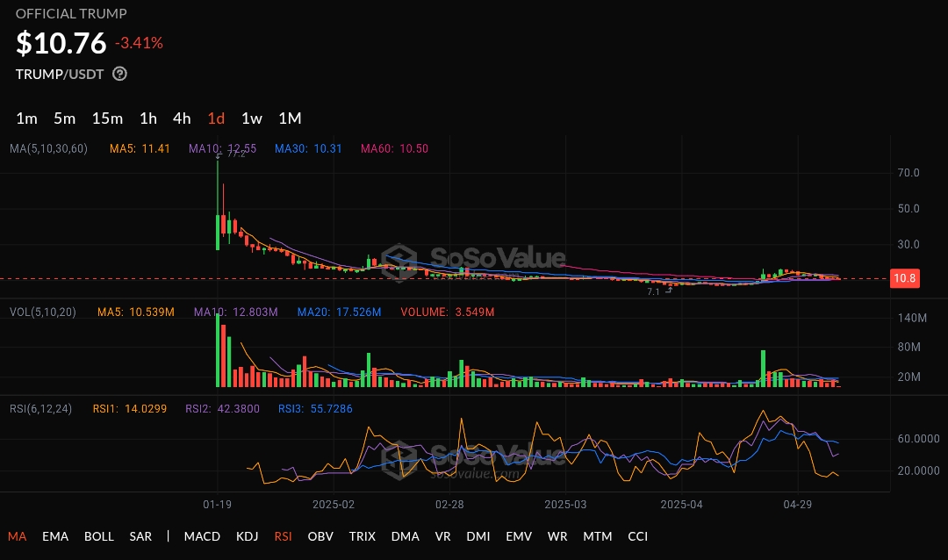Click the MA(5,10,30,60) legend label
The height and width of the screenshot is (560, 948).
tap(48, 148)
